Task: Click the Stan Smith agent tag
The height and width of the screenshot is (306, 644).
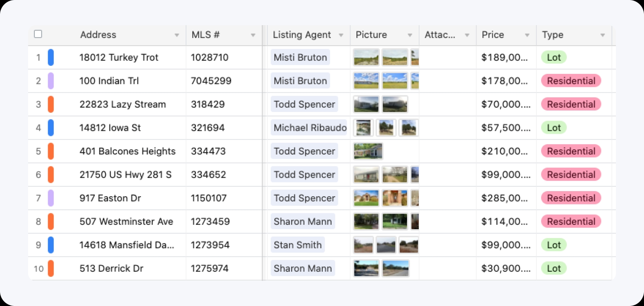Action: tap(298, 245)
